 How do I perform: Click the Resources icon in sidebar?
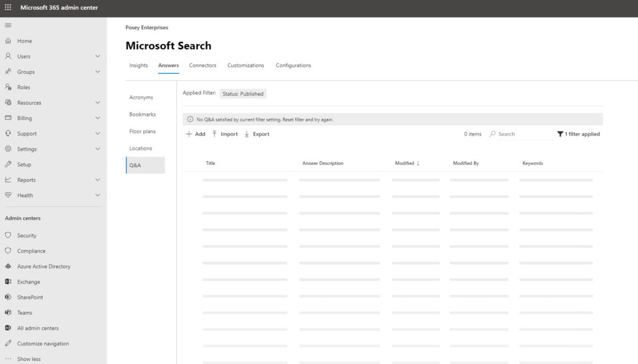pyautogui.click(x=8, y=103)
